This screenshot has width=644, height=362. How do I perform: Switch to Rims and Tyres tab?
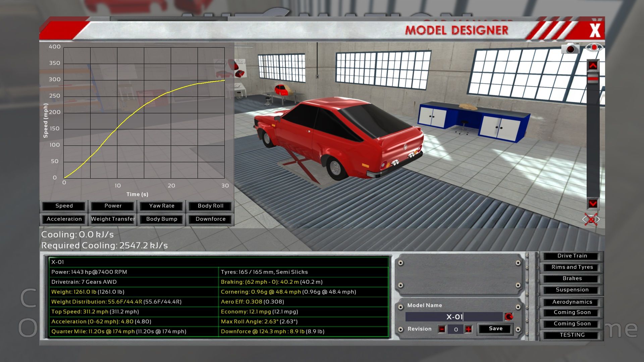click(572, 267)
